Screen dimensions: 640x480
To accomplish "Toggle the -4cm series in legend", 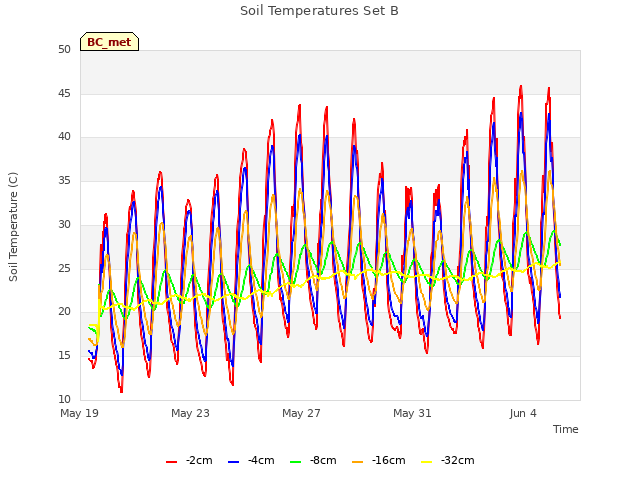I will click(x=251, y=461).
